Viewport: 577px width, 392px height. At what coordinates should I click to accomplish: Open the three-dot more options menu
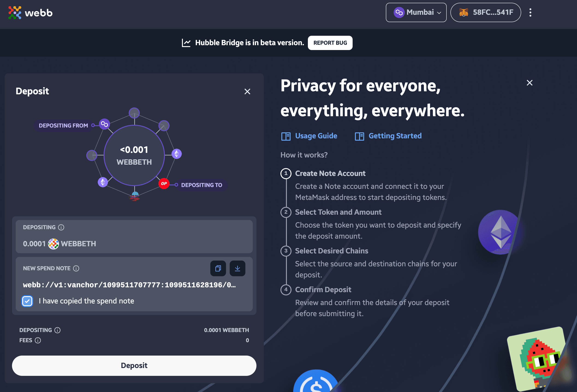coord(530,12)
